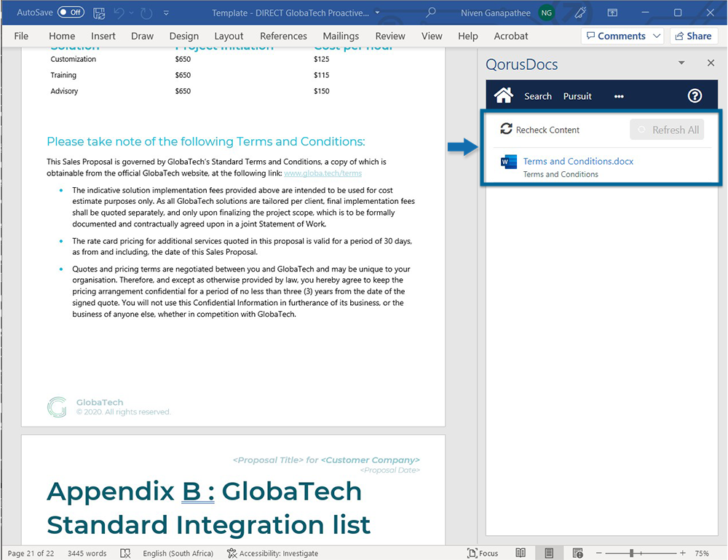
Task: Click the $150 Advisory cost cell
Action: pos(321,91)
